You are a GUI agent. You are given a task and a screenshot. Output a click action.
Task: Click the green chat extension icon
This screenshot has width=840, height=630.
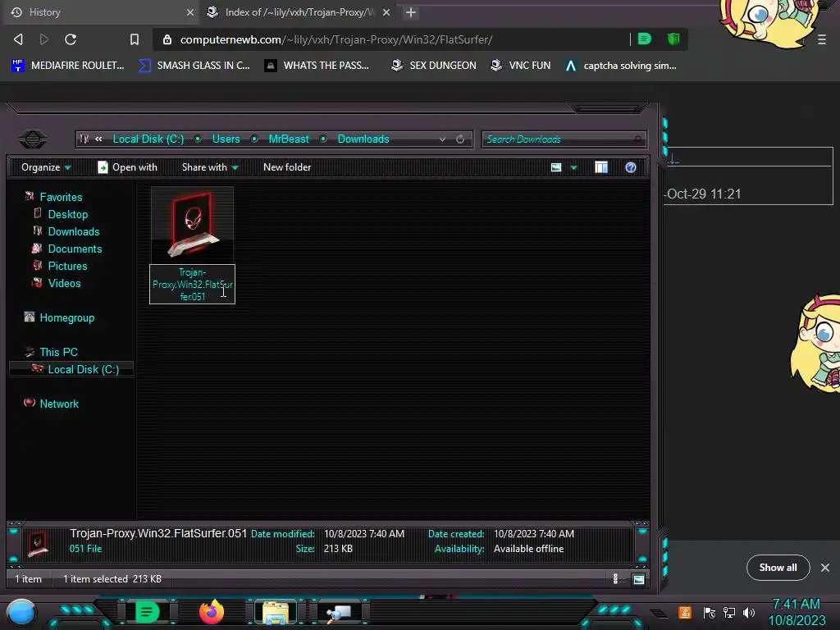click(x=645, y=39)
